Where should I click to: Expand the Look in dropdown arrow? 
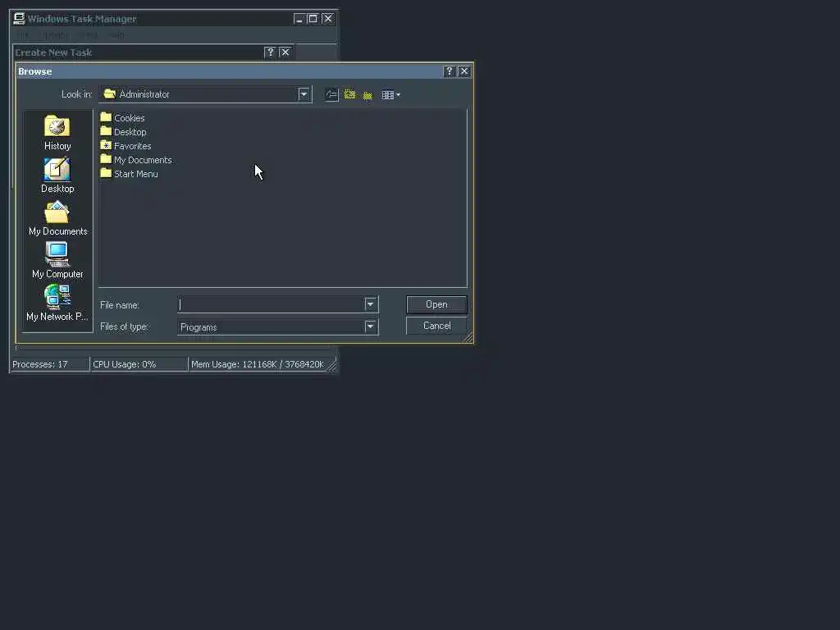[x=304, y=94]
